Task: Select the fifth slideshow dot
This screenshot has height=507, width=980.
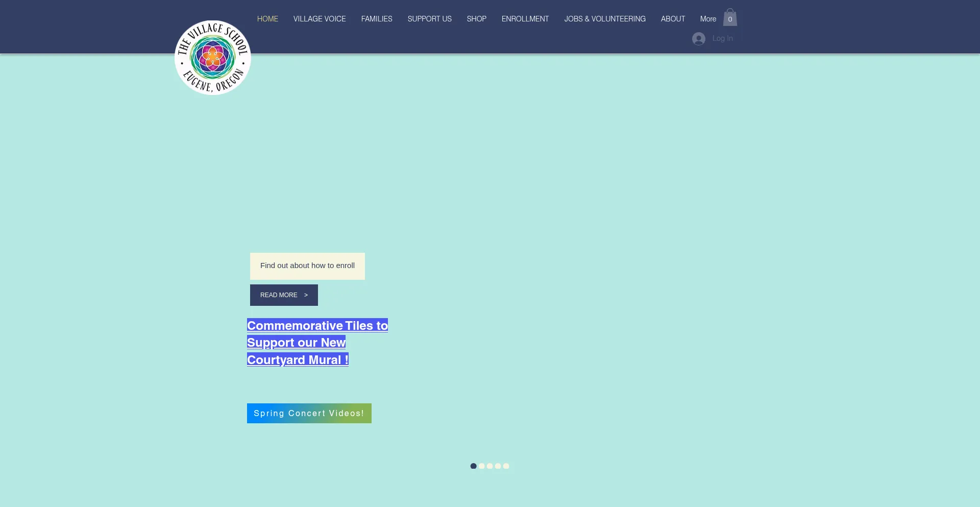Action: [506, 466]
